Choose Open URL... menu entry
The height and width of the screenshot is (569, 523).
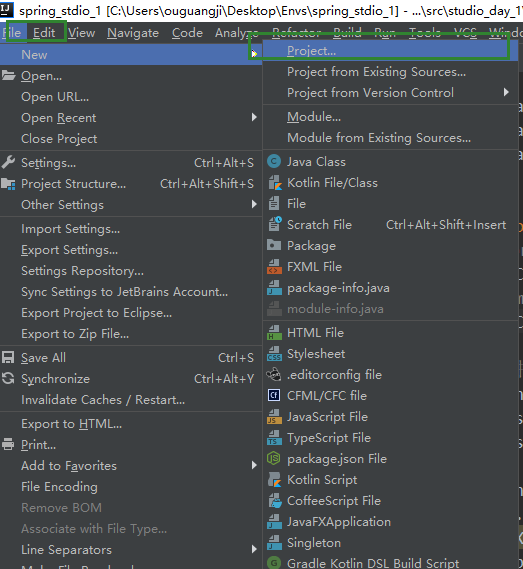131,97
